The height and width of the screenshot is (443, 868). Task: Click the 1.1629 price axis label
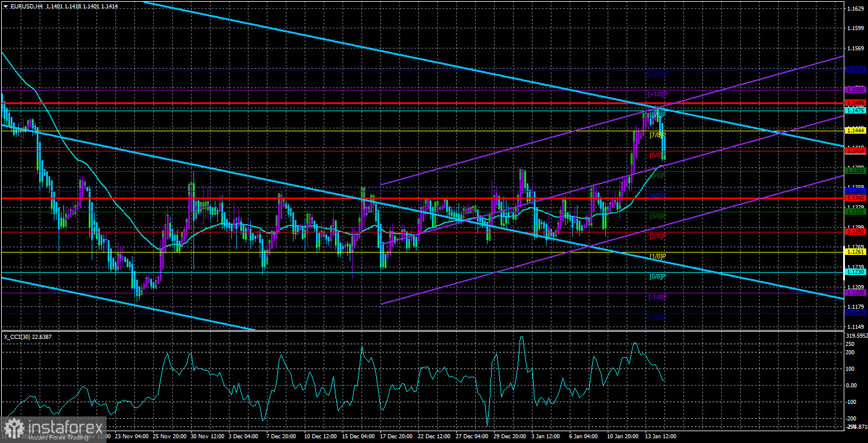point(855,9)
